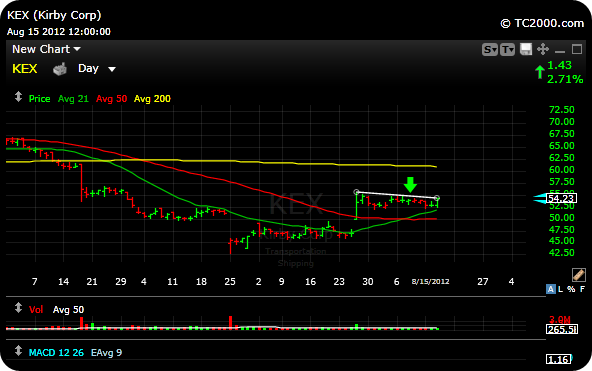Open the T dropdown button in chart header

click(x=507, y=49)
